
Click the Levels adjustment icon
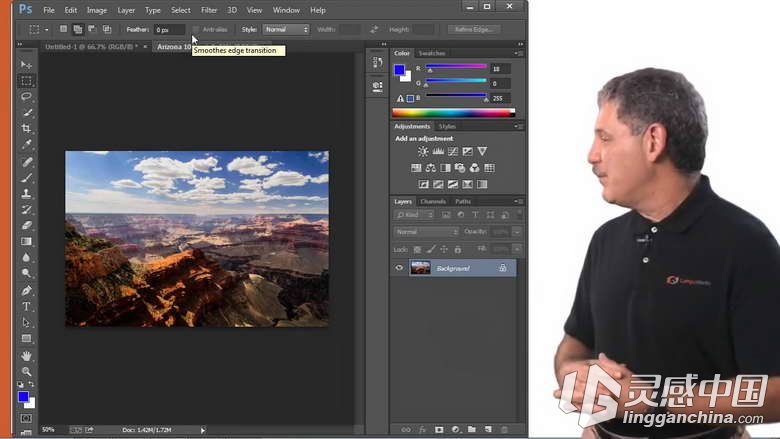[438, 151]
